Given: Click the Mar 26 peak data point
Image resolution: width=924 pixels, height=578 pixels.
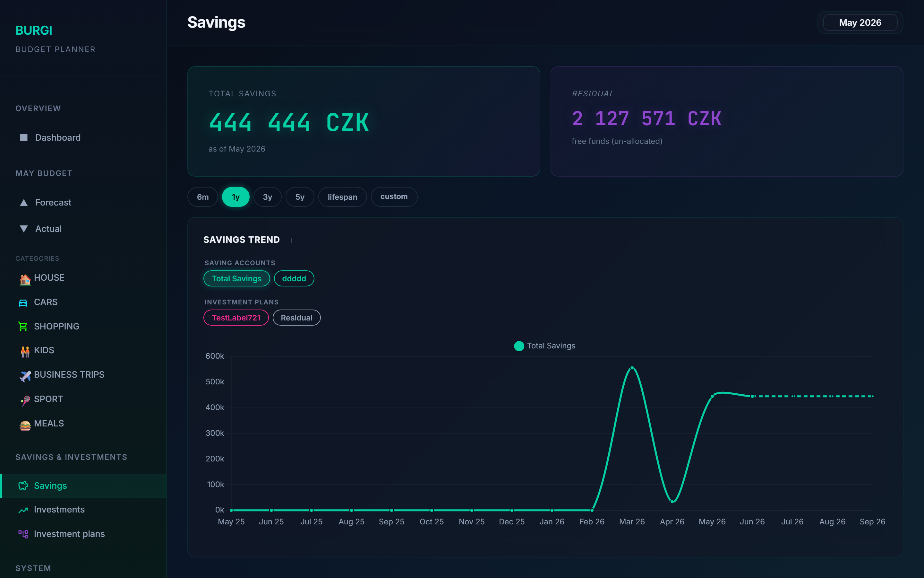Looking at the screenshot, I should tap(632, 368).
